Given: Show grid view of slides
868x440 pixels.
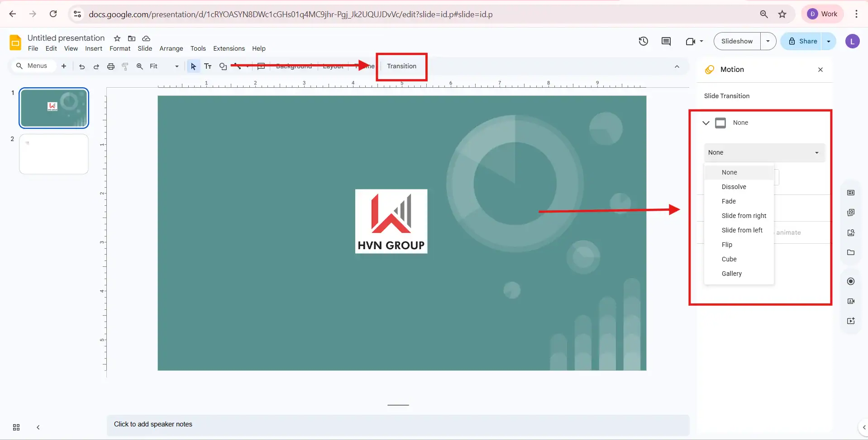Looking at the screenshot, I should point(16,427).
